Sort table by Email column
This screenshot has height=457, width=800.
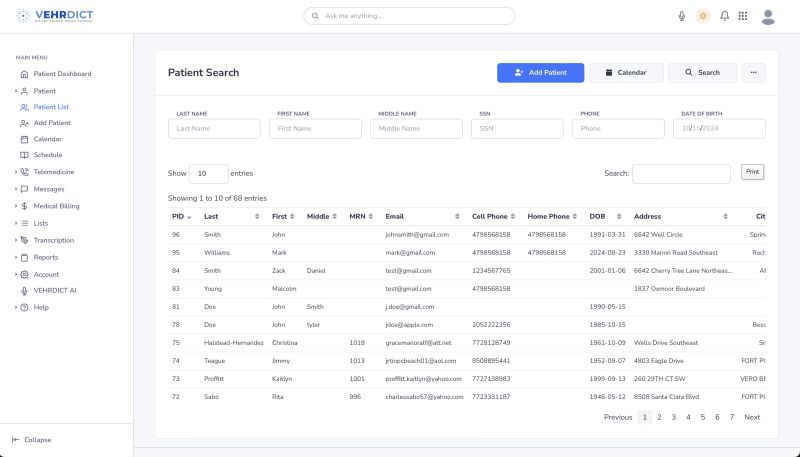(422, 217)
